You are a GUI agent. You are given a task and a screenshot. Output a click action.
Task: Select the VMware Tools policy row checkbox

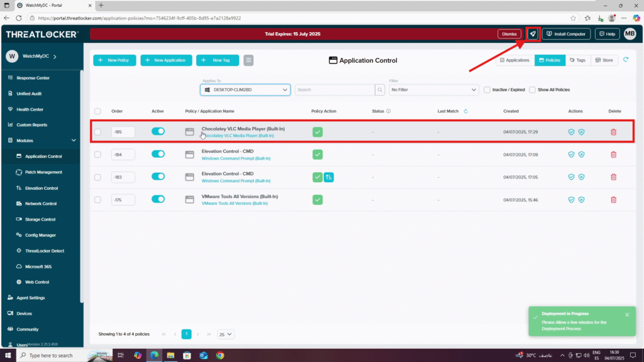[x=97, y=200]
